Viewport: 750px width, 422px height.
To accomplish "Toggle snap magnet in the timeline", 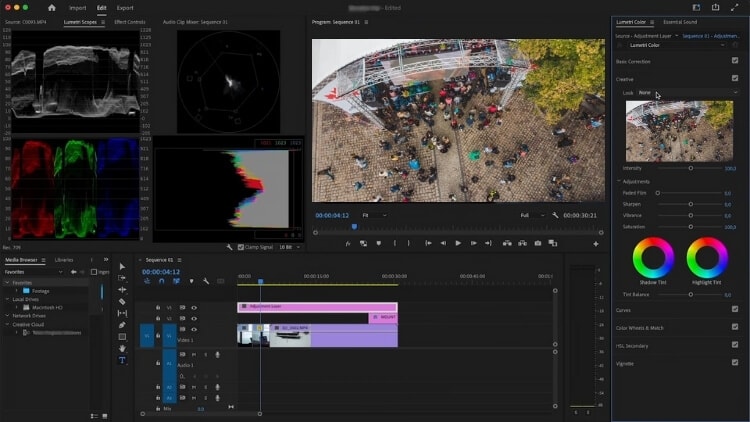I will [x=162, y=281].
